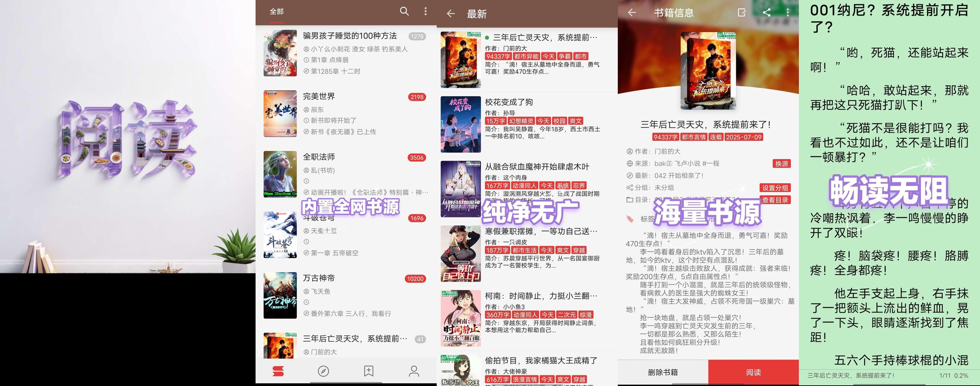Tap the 分组：未分组 row
Screen dimensions: 980x386
[x=650, y=188]
